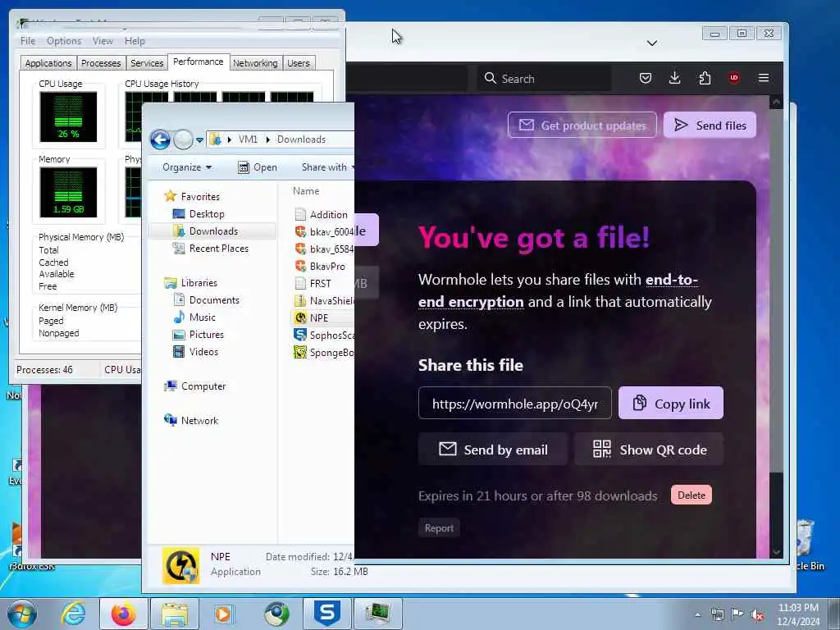Select the SpongeBob file in Downloads
Viewport: 840px width, 630px height.
[x=323, y=353]
